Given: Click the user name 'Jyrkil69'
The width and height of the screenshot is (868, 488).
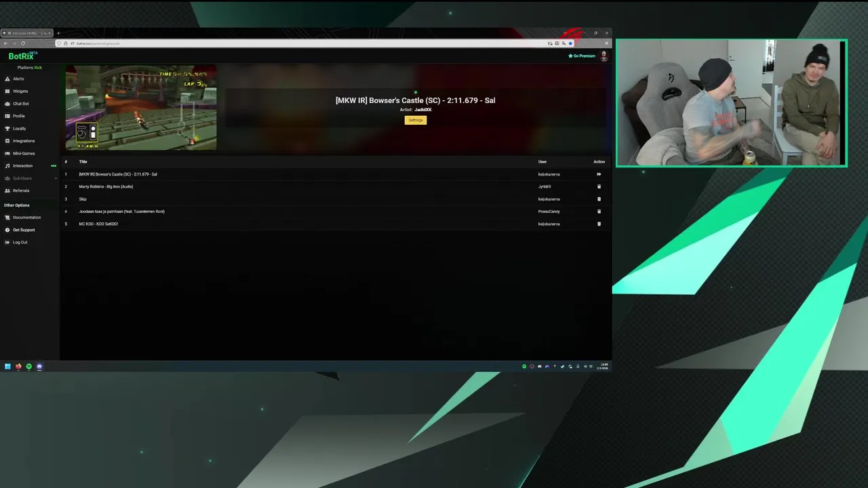Looking at the screenshot, I should click(x=545, y=186).
